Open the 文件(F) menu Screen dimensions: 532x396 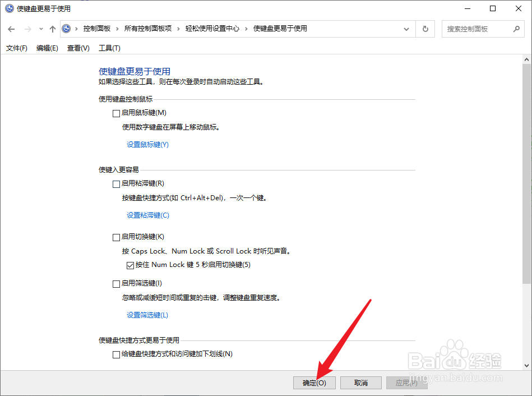pyautogui.click(x=16, y=48)
